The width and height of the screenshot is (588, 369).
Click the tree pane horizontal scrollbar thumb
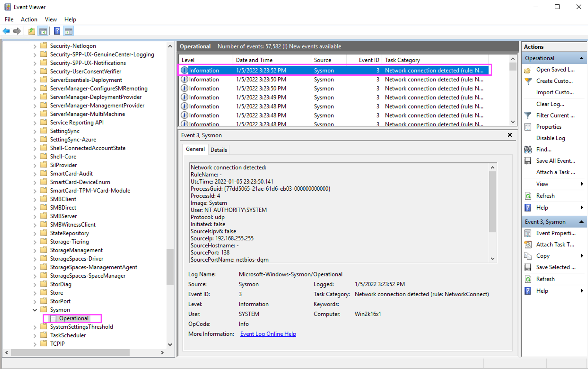(70, 352)
